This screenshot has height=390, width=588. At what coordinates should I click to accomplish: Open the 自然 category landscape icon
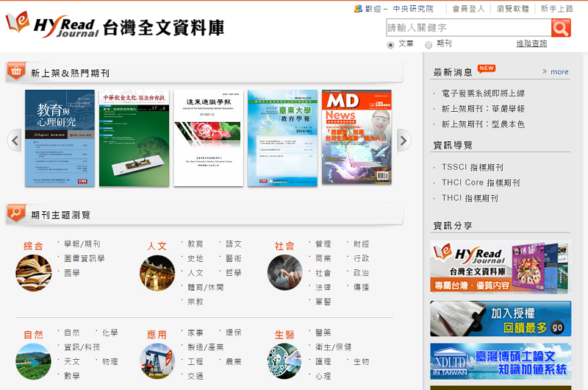coord(33,361)
